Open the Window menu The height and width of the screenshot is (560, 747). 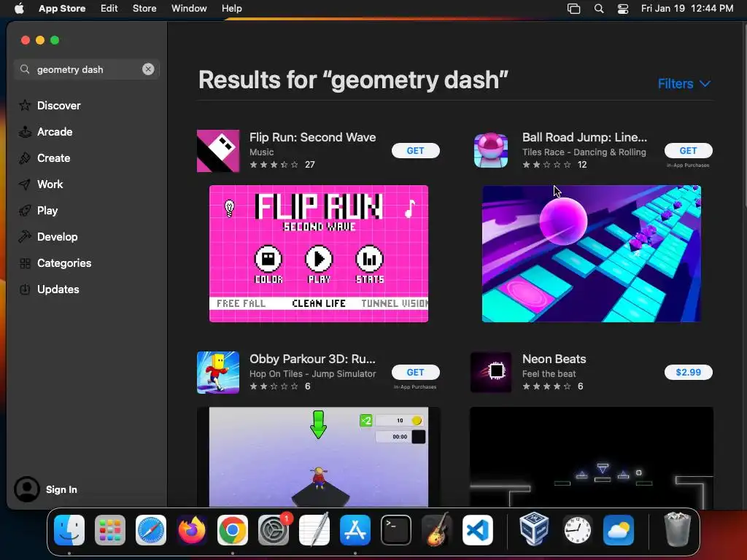189,9
